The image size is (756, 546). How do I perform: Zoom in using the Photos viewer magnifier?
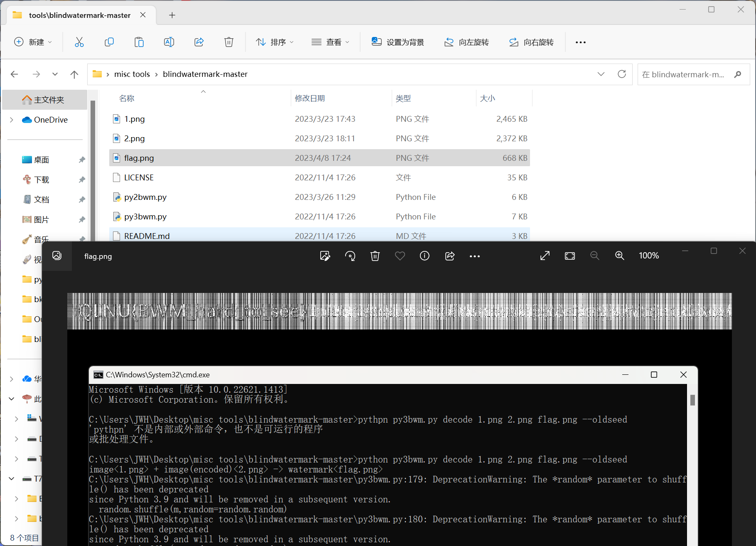(x=620, y=256)
